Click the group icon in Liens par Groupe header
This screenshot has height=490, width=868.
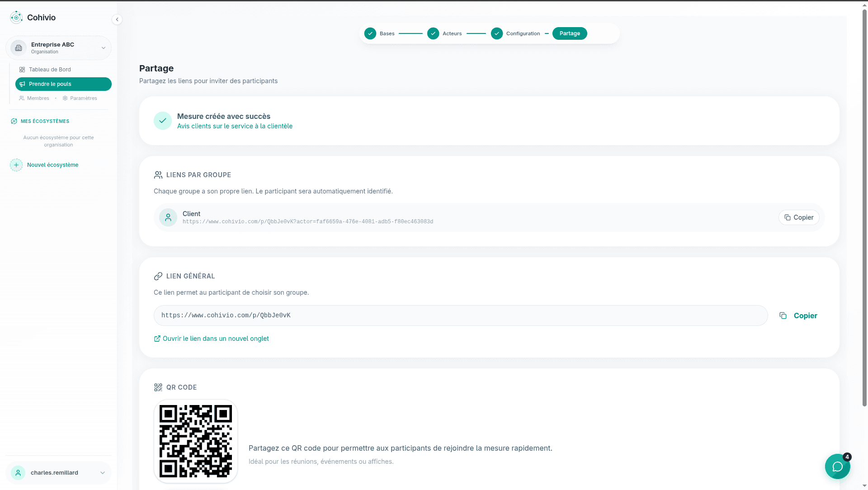(158, 175)
